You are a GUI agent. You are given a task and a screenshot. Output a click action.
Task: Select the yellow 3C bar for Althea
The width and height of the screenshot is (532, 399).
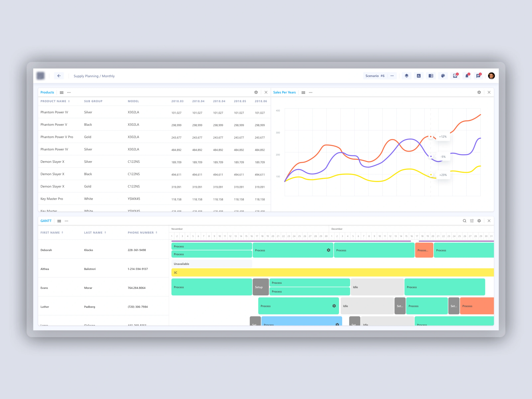(333, 272)
